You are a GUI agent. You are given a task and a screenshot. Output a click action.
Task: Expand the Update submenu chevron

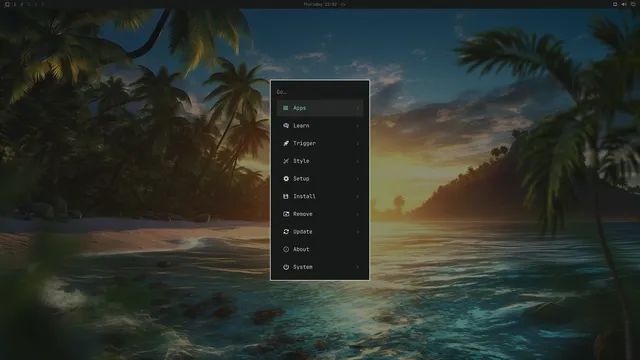pyautogui.click(x=358, y=231)
